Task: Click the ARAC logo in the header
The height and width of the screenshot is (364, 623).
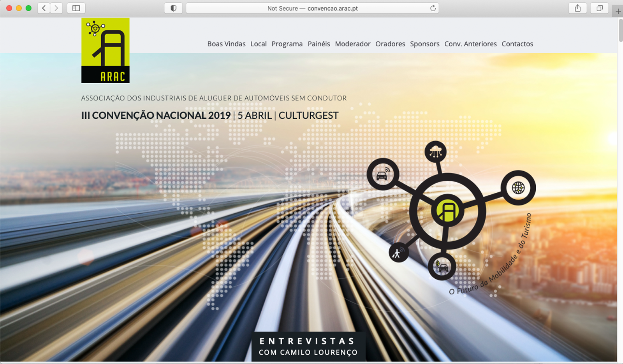Action: pyautogui.click(x=106, y=50)
